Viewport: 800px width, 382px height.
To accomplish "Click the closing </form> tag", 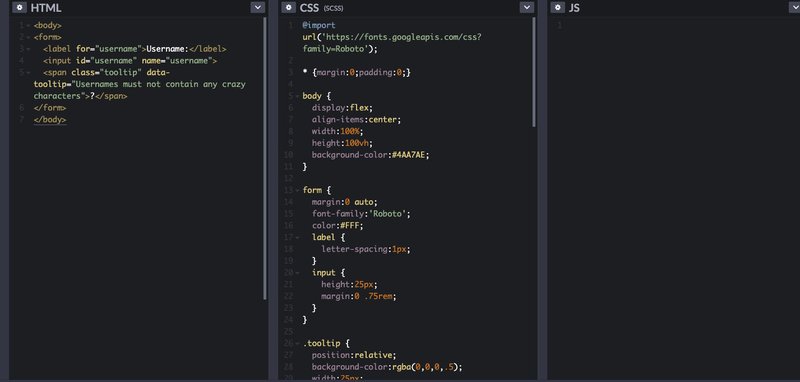I will [50, 108].
